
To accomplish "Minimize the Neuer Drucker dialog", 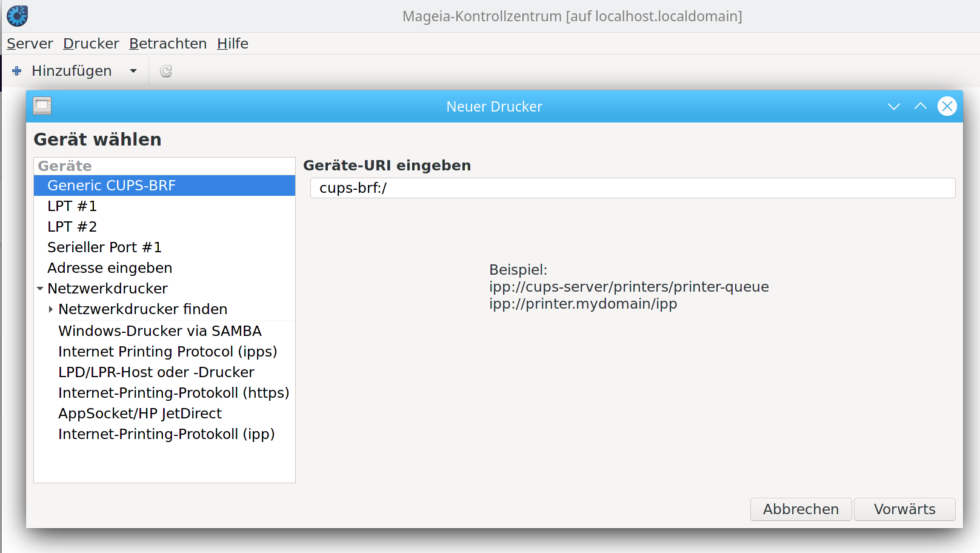I will coord(894,107).
